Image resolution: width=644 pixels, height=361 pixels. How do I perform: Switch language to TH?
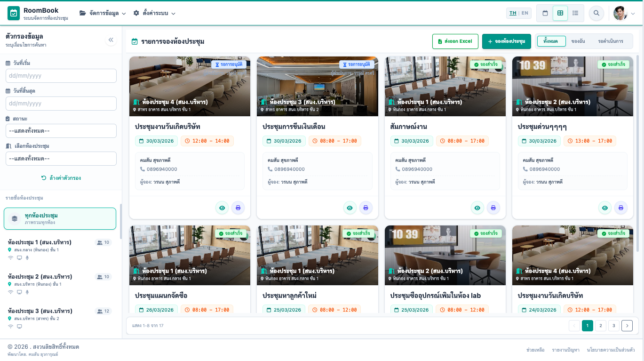513,13
